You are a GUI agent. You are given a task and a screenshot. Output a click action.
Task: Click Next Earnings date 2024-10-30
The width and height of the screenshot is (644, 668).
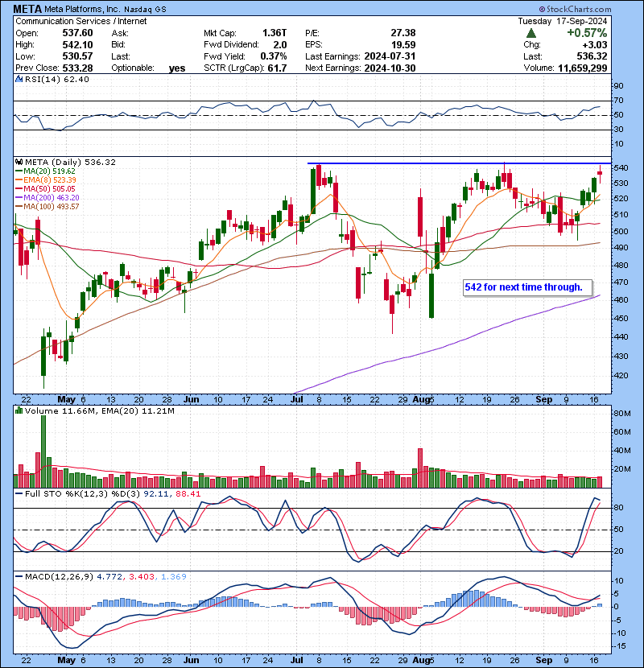coord(390,68)
